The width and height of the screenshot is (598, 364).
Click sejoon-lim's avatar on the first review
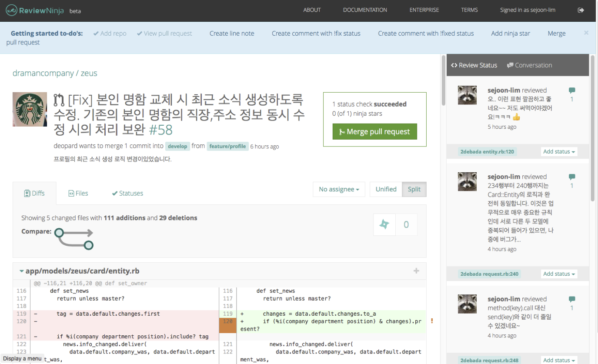(468, 95)
